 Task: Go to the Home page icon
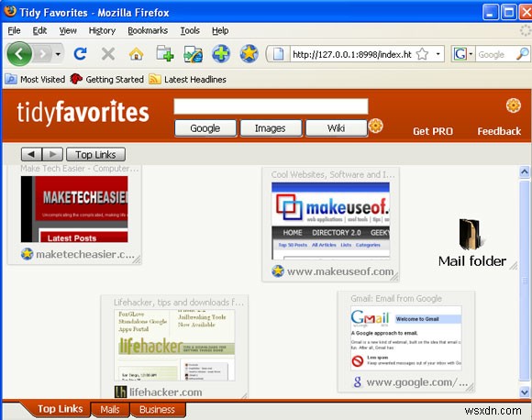tap(136, 54)
